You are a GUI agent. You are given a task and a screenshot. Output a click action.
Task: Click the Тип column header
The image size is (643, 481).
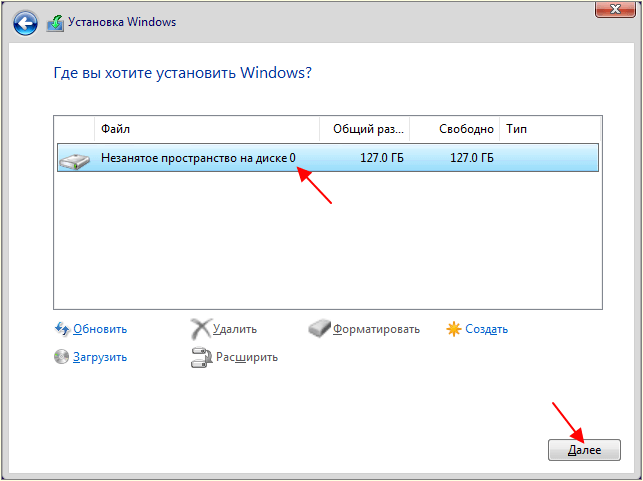(550, 129)
